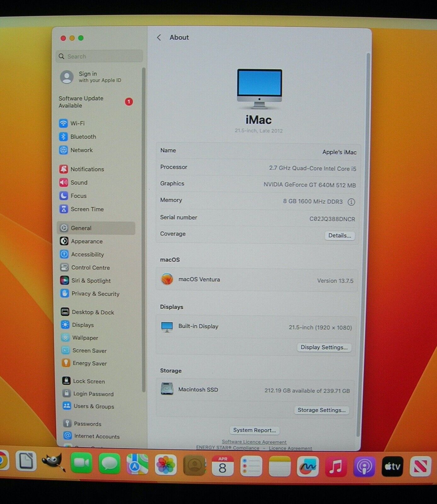This screenshot has width=437, height=504.
Task: Open Freeform from the Dock
Action: click(308, 466)
